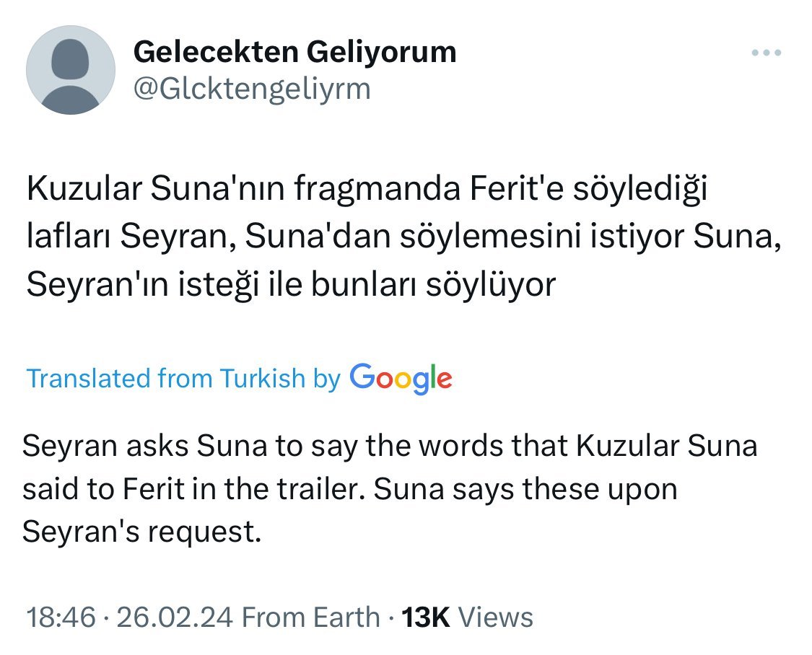Click the 18:46 post time
The image size is (812, 655).
[x=61, y=617]
